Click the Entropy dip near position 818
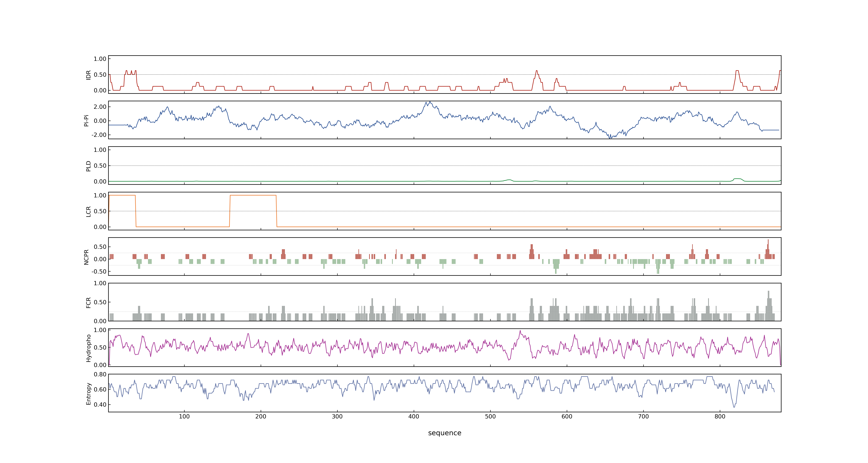Screen dimensions: 868x463 click(x=734, y=407)
